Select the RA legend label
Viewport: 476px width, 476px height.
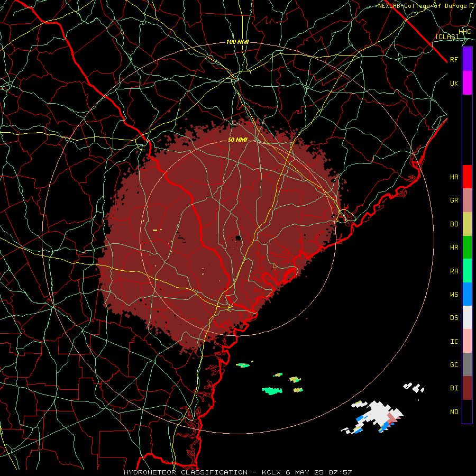(454, 271)
